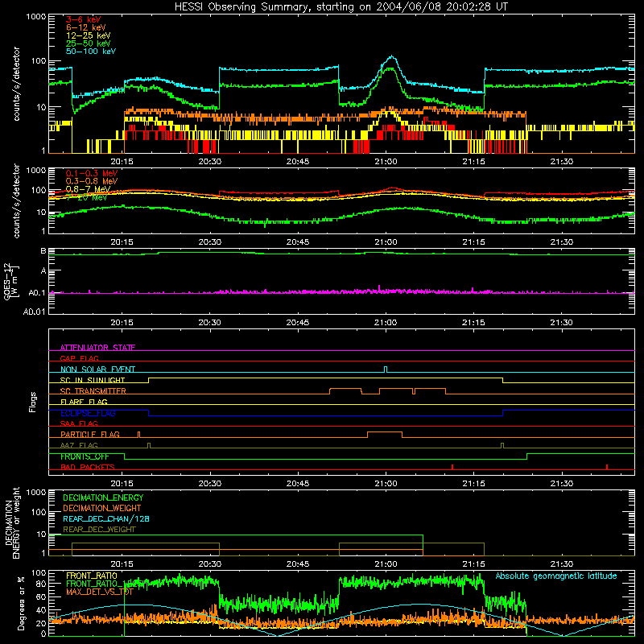Click the ATTENUATOR_STATE flag label
Viewport: 644px width, 644px height.
pos(97,348)
